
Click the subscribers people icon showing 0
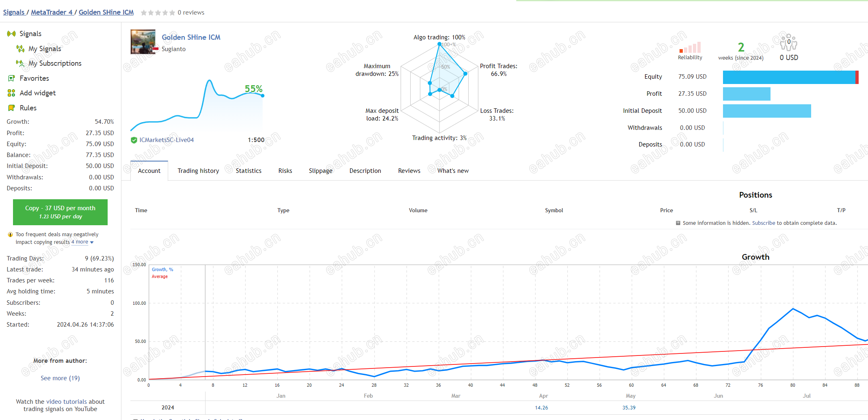tap(789, 42)
